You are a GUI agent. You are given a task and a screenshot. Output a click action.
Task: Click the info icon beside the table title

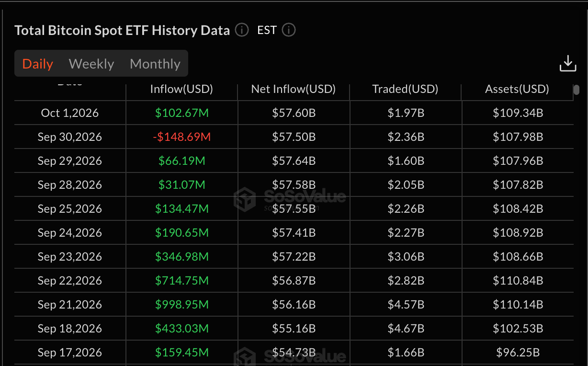242,30
